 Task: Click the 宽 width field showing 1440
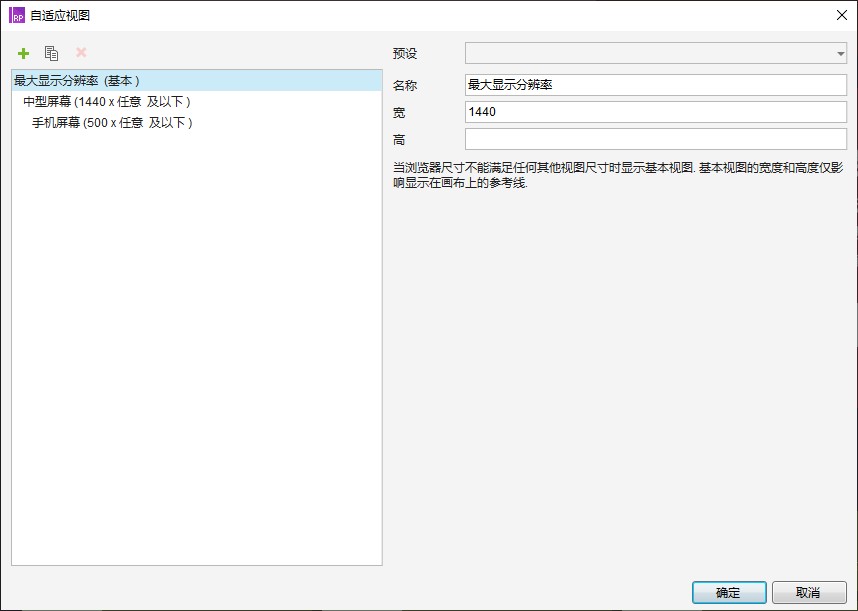656,112
